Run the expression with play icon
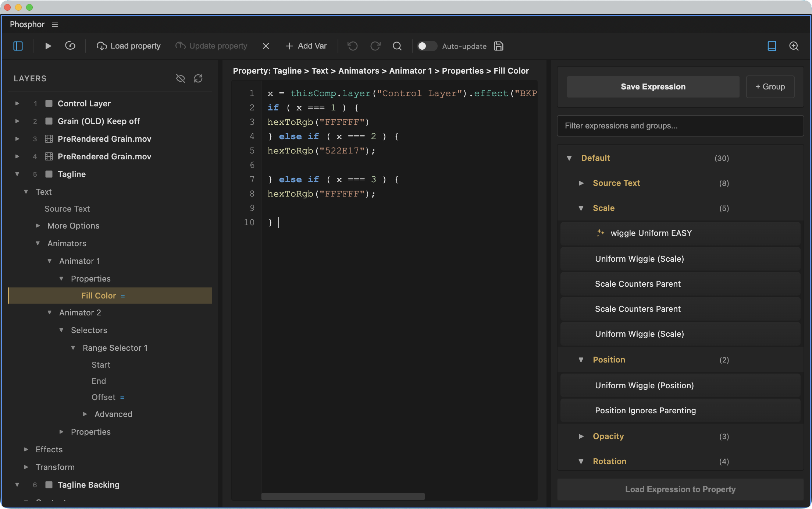Screen dimensions: 812x509 pos(48,46)
